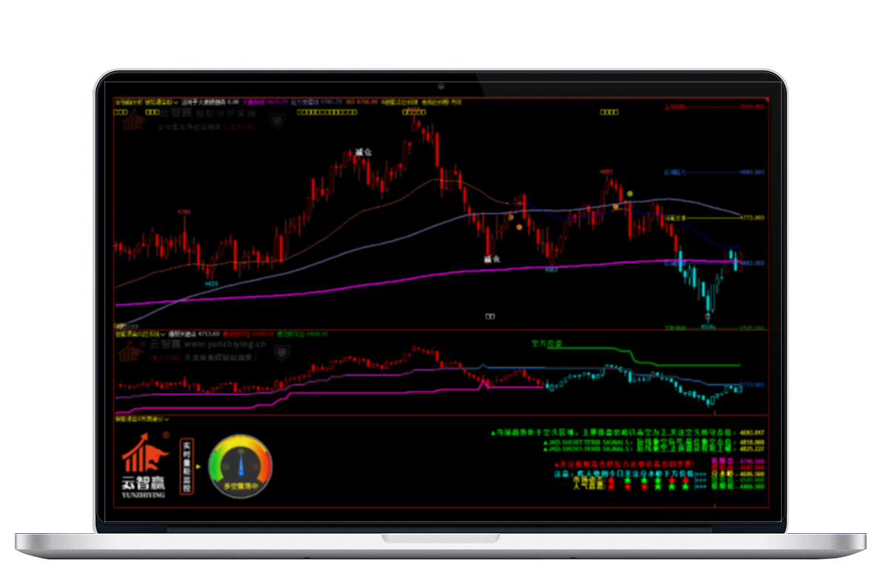Select the yellow 4773.000 price level line label

[751, 218]
